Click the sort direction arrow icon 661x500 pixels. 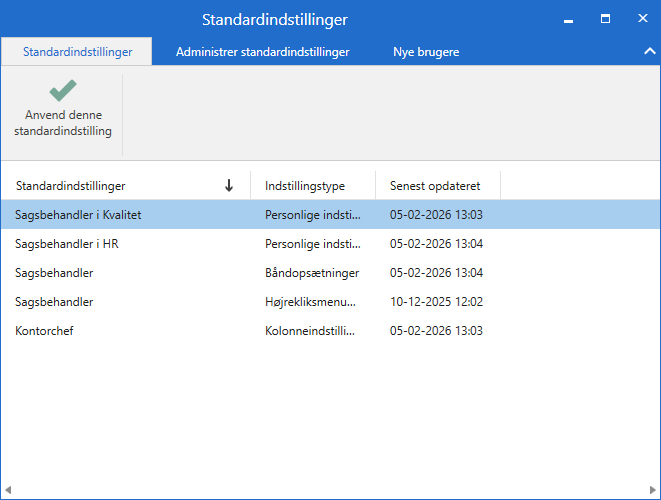(x=229, y=185)
